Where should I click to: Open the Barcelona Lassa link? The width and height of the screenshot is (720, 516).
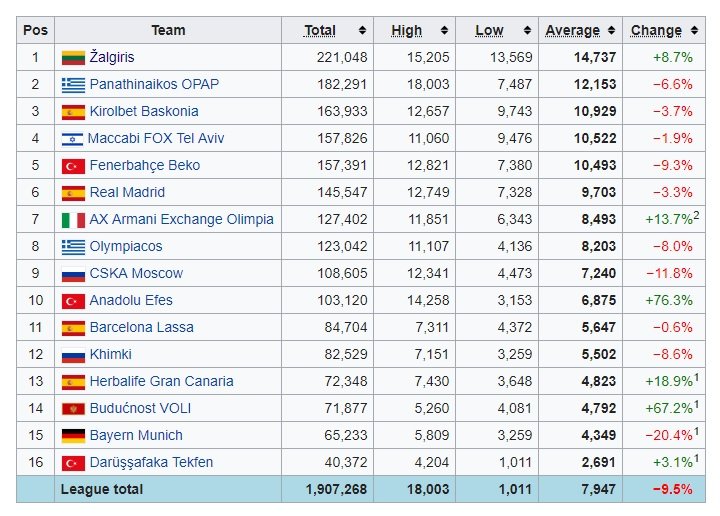[x=141, y=327]
